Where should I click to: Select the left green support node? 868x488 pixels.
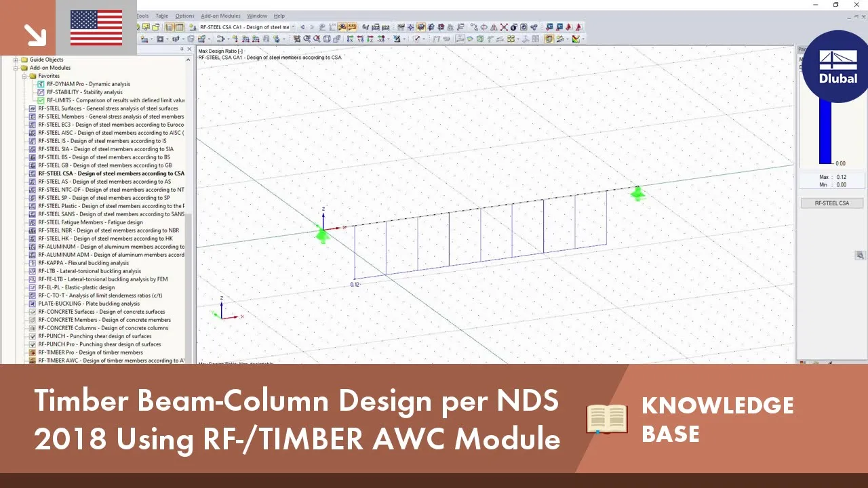(x=322, y=235)
